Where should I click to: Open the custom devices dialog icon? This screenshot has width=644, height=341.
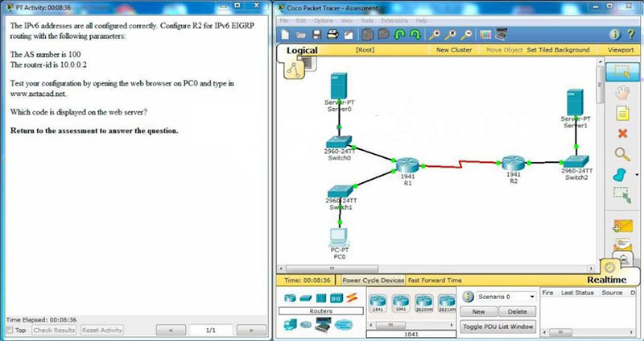tap(501, 35)
